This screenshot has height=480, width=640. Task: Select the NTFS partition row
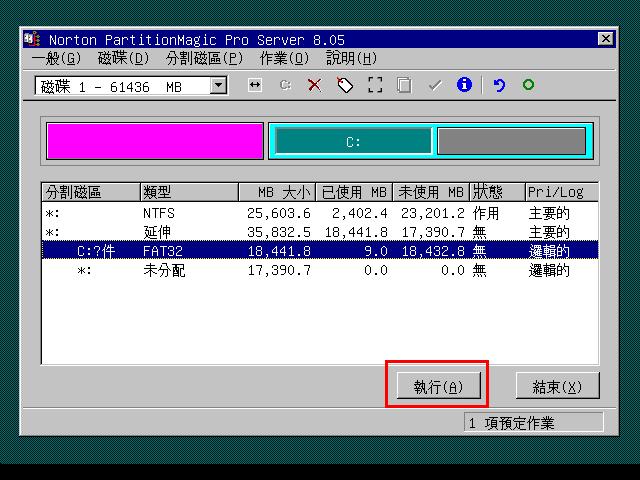(320, 213)
